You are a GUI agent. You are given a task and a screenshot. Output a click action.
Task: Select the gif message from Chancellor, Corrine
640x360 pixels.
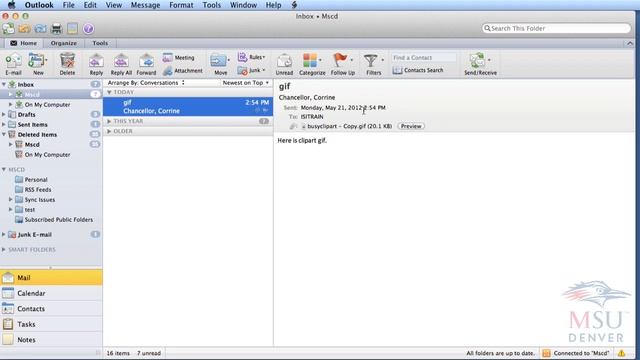coord(188,107)
